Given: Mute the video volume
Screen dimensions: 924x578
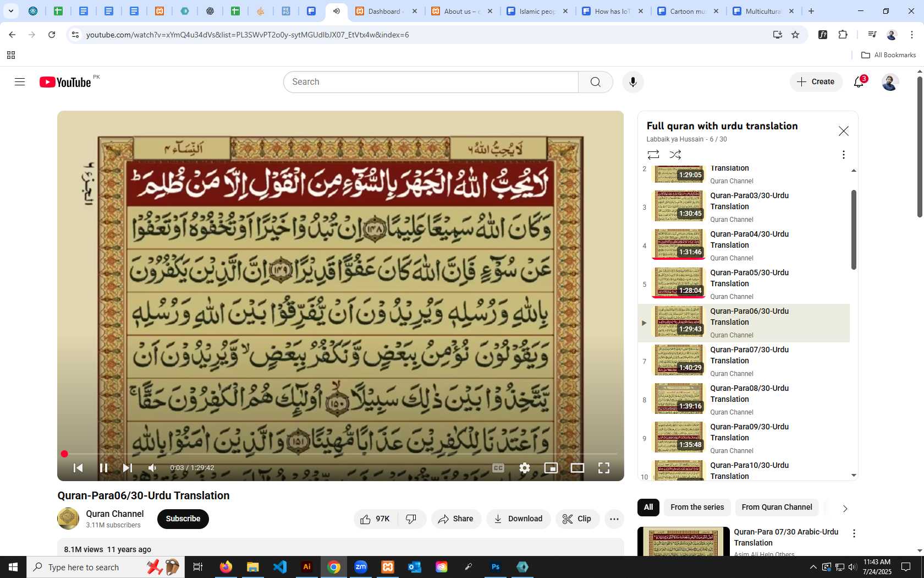Looking at the screenshot, I should (x=152, y=468).
